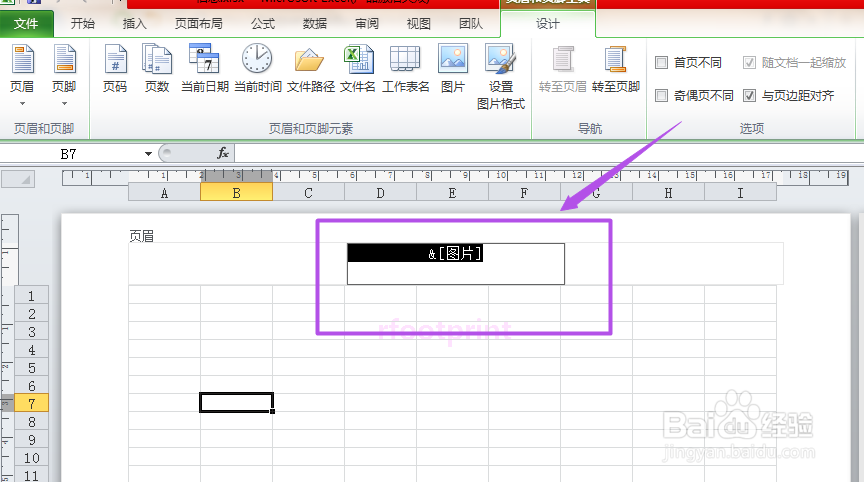Viewport: 864px width, 482px height.
Task: Select column C header
Action: 309,193
